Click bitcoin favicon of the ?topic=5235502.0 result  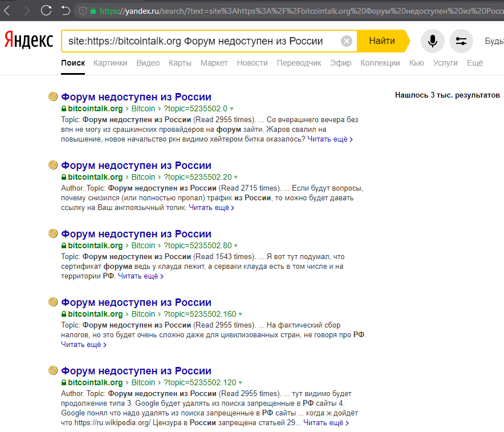[52, 96]
